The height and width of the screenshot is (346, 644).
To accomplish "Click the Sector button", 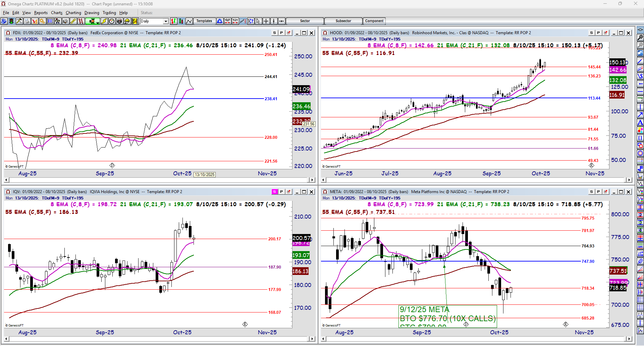I will click(x=305, y=21).
